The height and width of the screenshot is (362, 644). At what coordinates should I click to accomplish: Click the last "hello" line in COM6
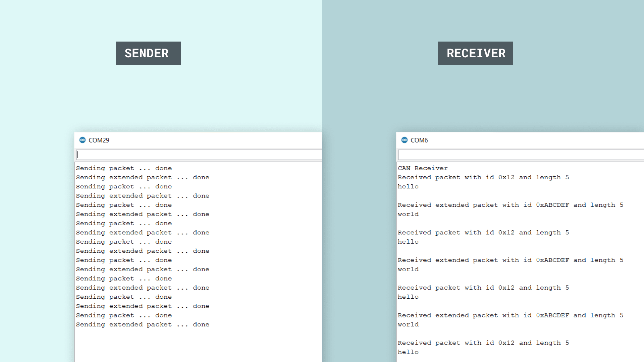[x=408, y=352]
